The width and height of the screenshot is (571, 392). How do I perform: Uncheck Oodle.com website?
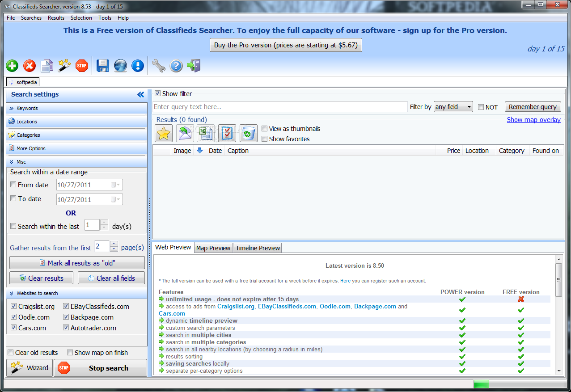(x=14, y=317)
